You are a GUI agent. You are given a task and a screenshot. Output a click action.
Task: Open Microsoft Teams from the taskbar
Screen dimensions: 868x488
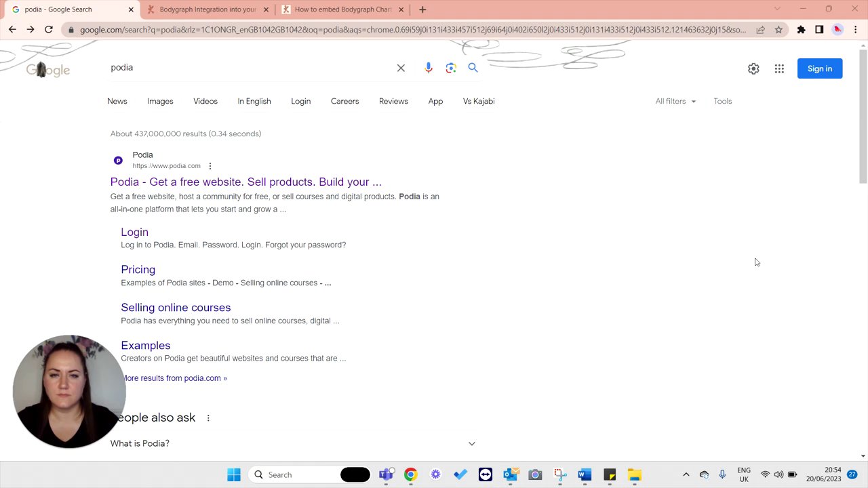(386, 474)
